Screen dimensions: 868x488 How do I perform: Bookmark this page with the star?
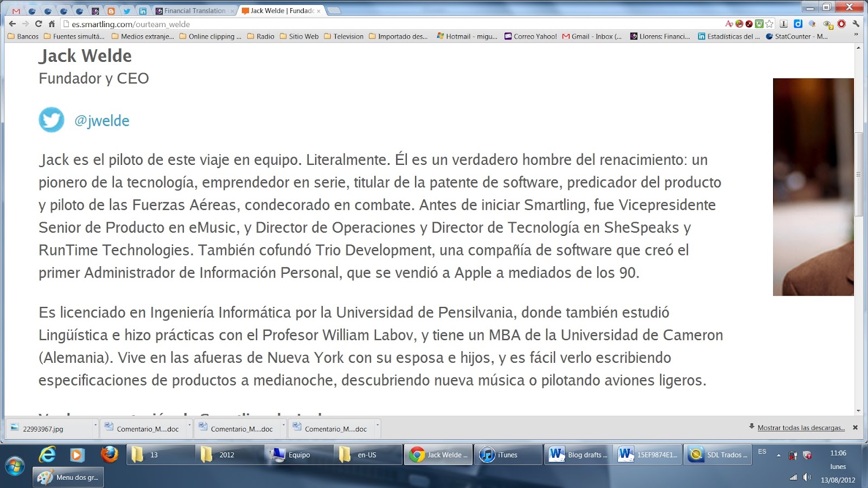coord(769,24)
